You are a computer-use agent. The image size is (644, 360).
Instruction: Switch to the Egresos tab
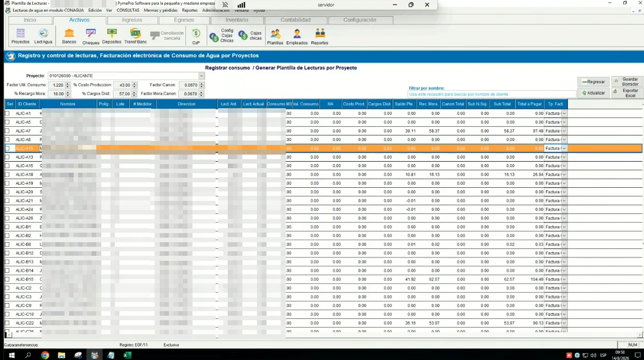pyautogui.click(x=184, y=20)
